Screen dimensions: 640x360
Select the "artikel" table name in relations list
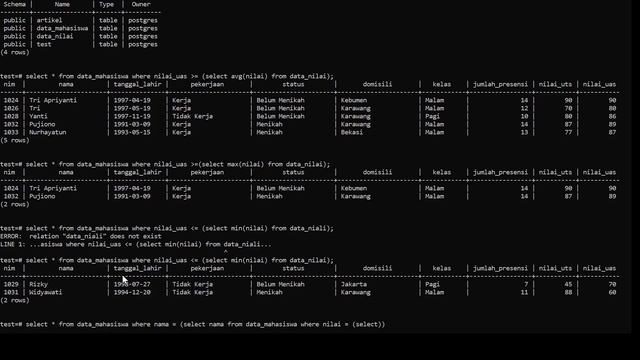pos(49,20)
